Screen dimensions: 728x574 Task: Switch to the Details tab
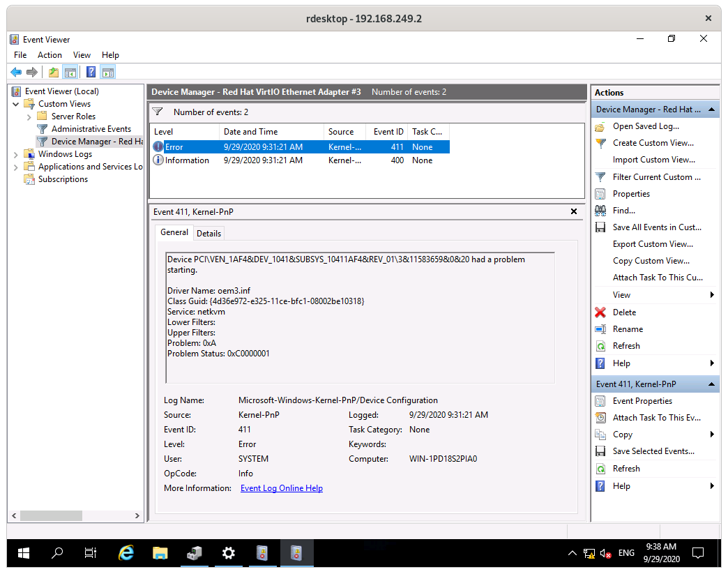(x=208, y=232)
